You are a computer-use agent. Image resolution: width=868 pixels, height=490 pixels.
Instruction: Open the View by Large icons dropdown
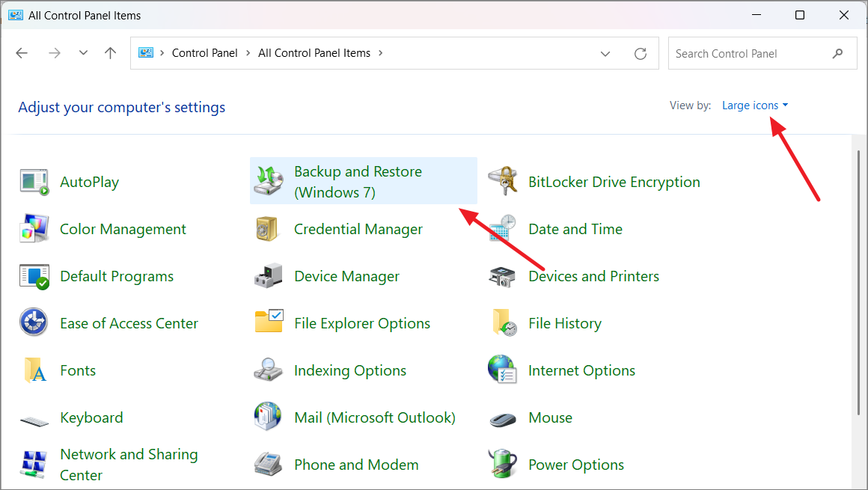click(x=755, y=105)
